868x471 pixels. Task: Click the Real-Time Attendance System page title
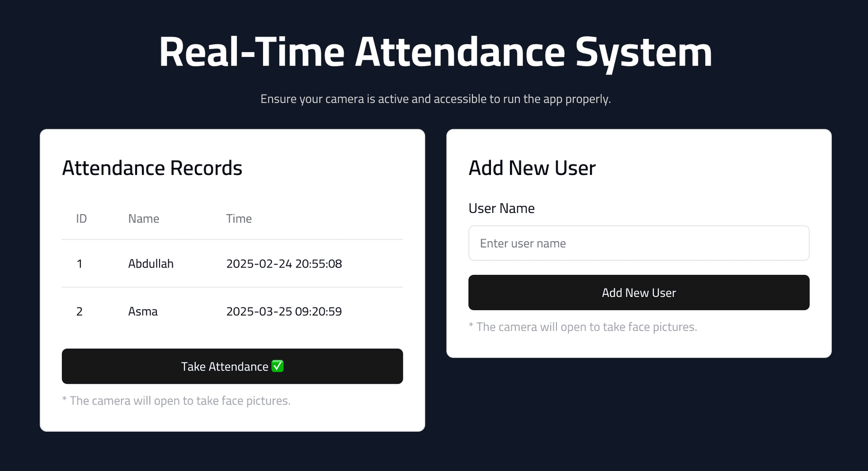[434, 52]
